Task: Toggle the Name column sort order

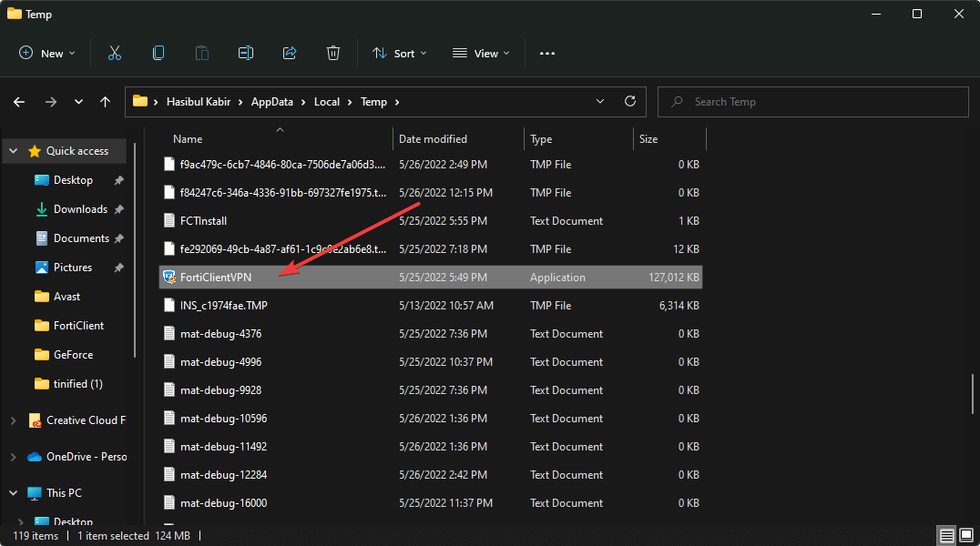Action: (187, 138)
